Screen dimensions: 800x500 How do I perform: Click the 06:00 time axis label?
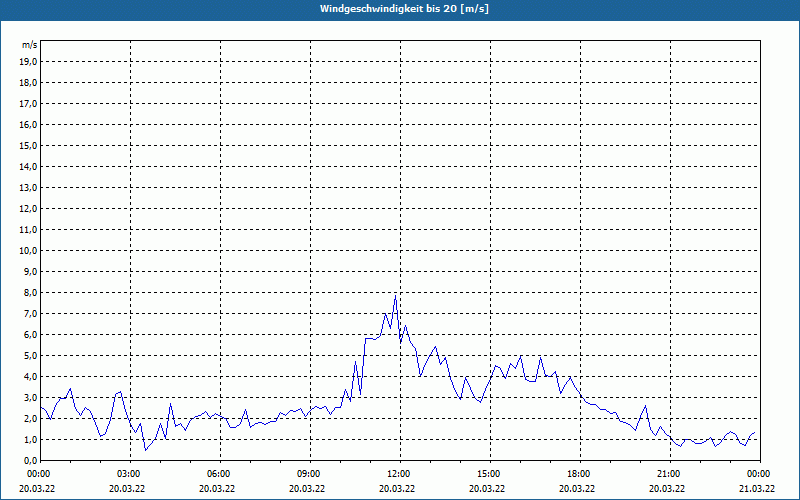click(217, 474)
